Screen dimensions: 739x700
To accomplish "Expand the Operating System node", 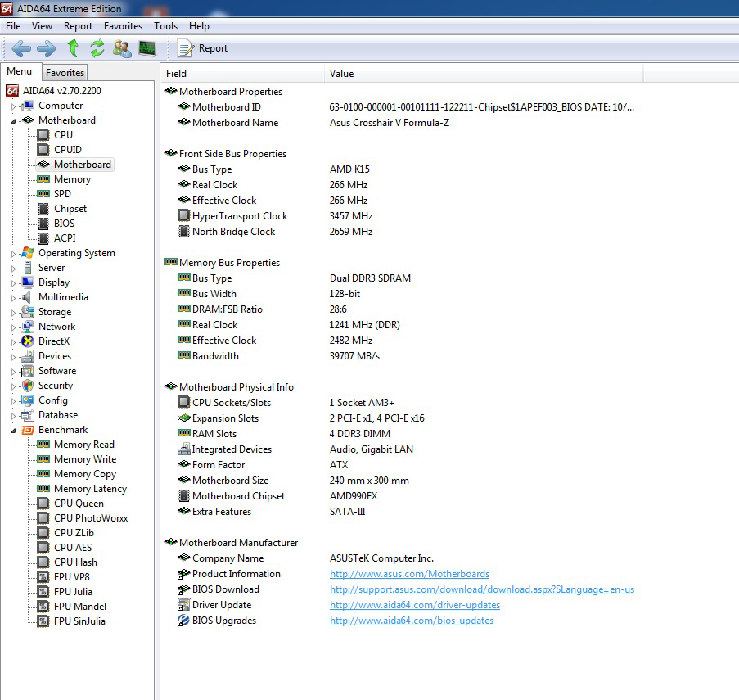I will 14,254.
